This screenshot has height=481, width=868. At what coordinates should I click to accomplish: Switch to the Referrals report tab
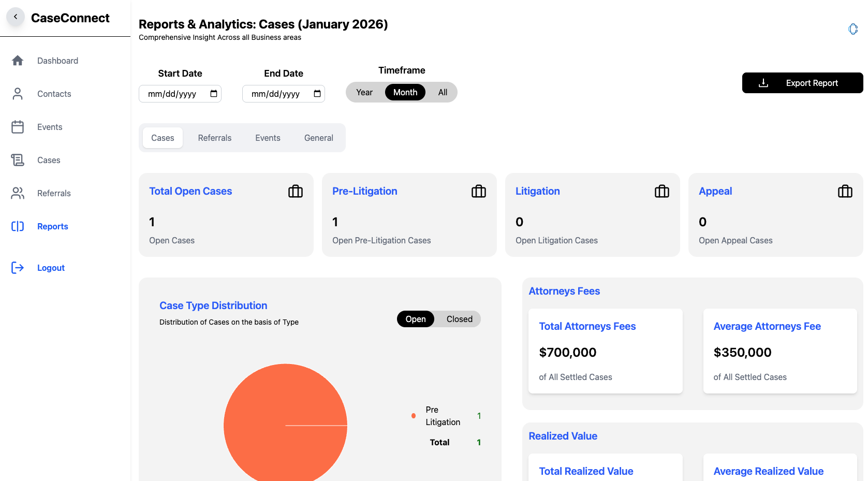pyautogui.click(x=214, y=138)
